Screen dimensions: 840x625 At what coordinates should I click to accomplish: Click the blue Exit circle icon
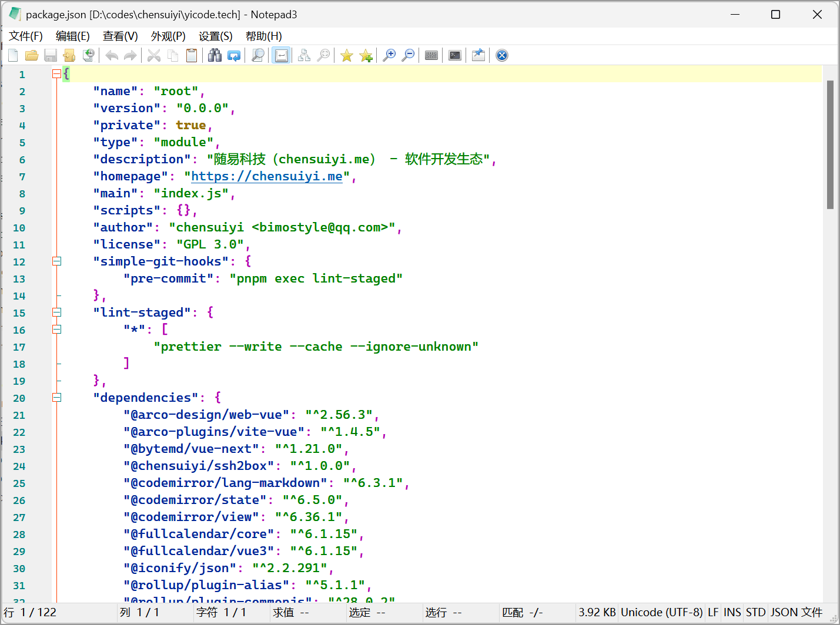502,55
